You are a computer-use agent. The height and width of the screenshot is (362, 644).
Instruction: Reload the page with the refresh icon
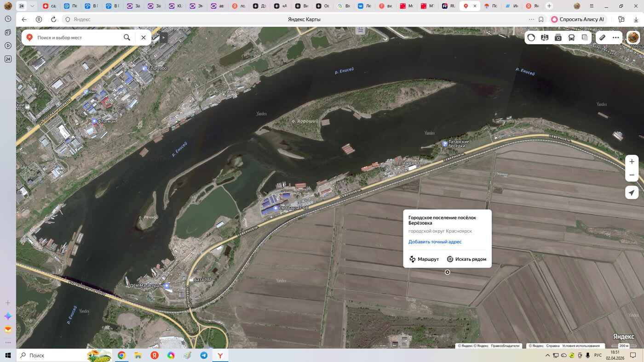[x=53, y=19]
